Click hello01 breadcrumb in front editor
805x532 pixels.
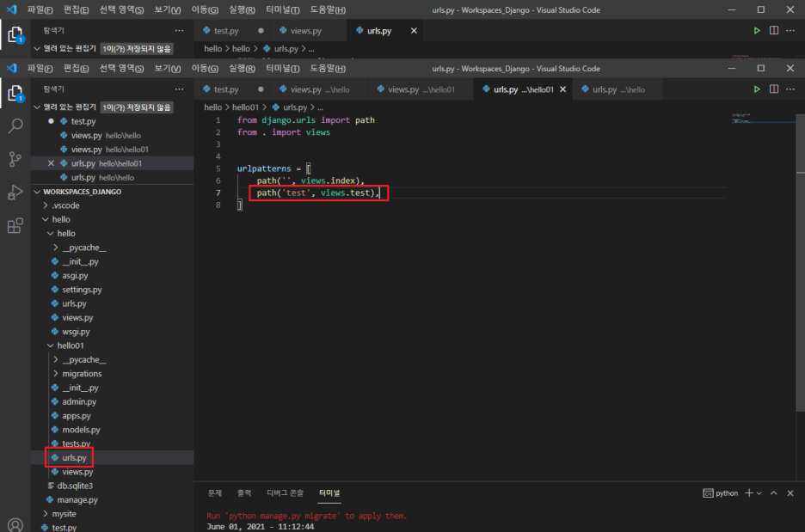pos(245,107)
